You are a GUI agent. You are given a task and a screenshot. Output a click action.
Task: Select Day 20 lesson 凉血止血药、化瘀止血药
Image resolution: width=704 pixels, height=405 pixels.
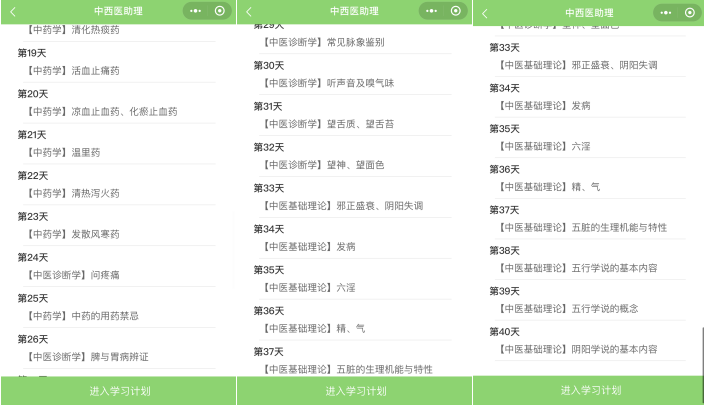[x=103, y=112]
